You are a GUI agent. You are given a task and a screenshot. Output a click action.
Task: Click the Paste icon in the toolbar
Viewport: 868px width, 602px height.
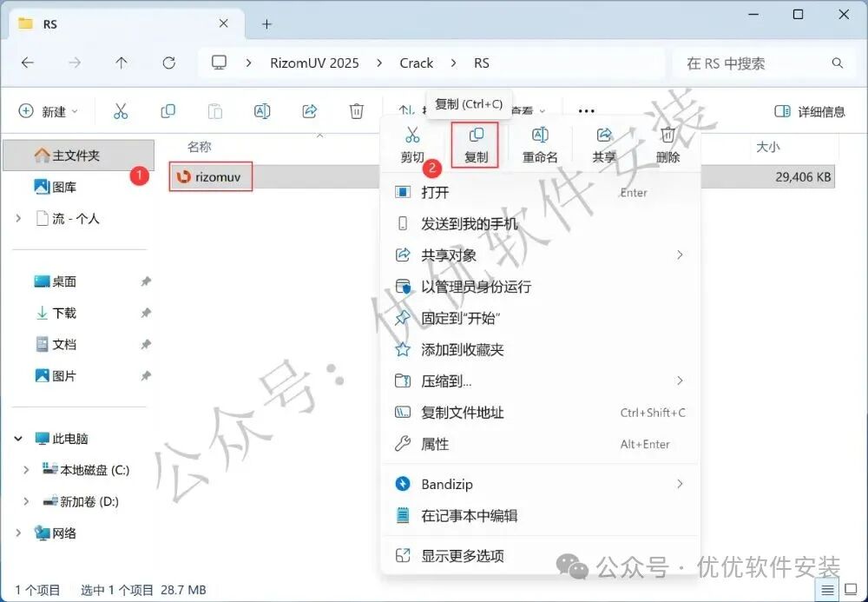pos(214,111)
